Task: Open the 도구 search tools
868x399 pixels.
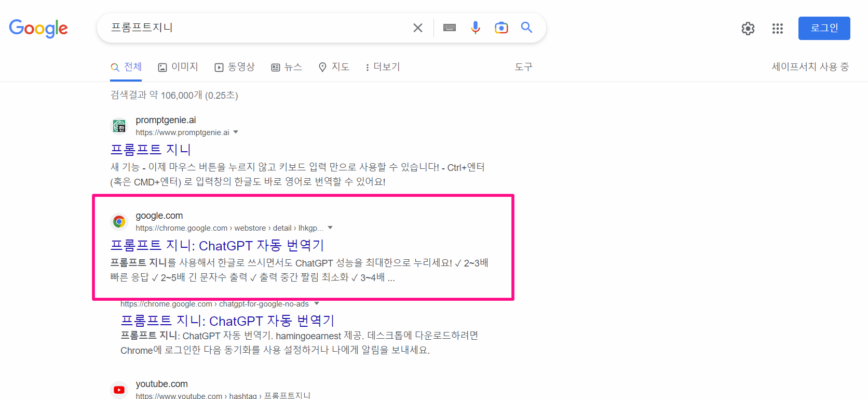Action: pyautogui.click(x=523, y=67)
